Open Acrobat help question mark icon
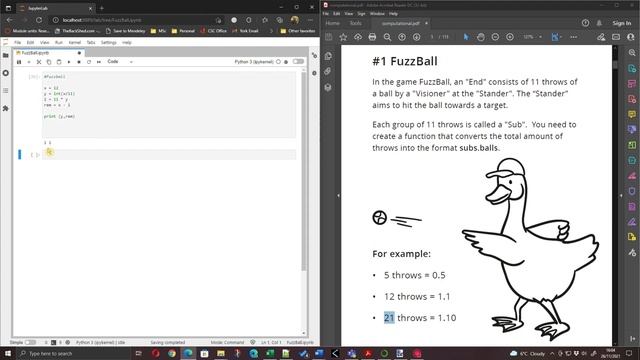The width and height of the screenshot is (640, 360). [x=585, y=23]
